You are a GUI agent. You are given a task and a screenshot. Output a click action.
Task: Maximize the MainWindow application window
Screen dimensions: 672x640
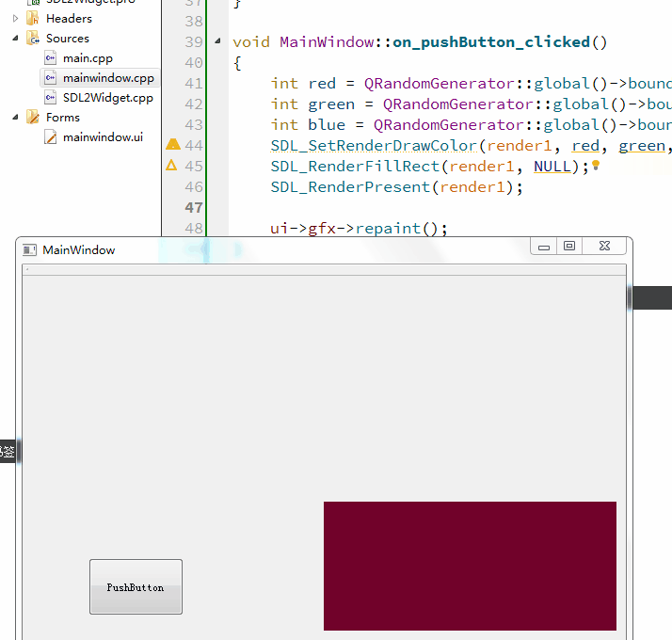point(569,246)
